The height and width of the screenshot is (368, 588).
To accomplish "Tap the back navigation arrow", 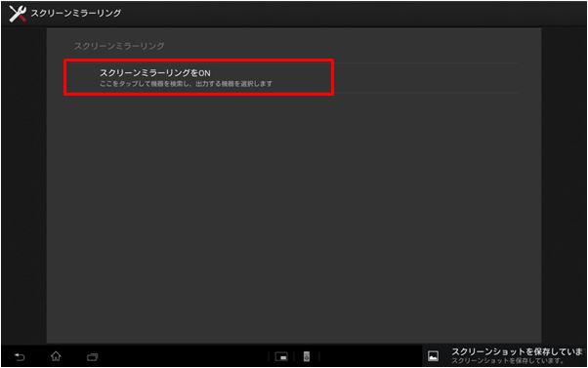I will click(x=20, y=356).
